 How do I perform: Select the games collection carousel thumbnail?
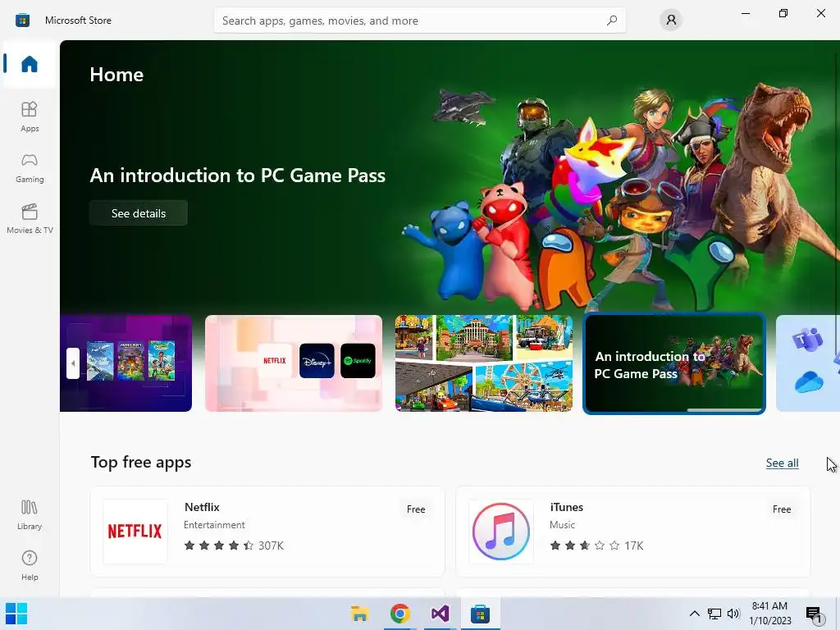126,363
